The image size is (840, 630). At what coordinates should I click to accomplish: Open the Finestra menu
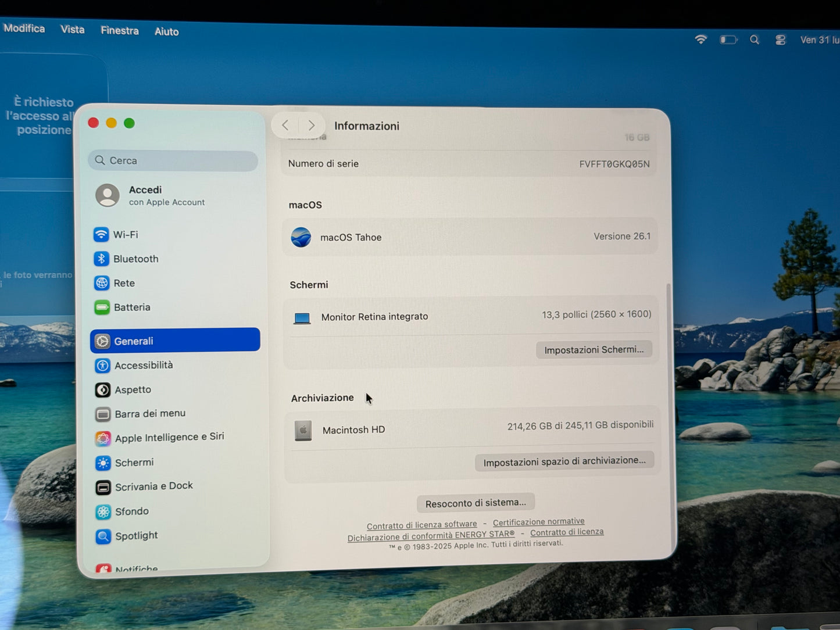[x=120, y=31]
